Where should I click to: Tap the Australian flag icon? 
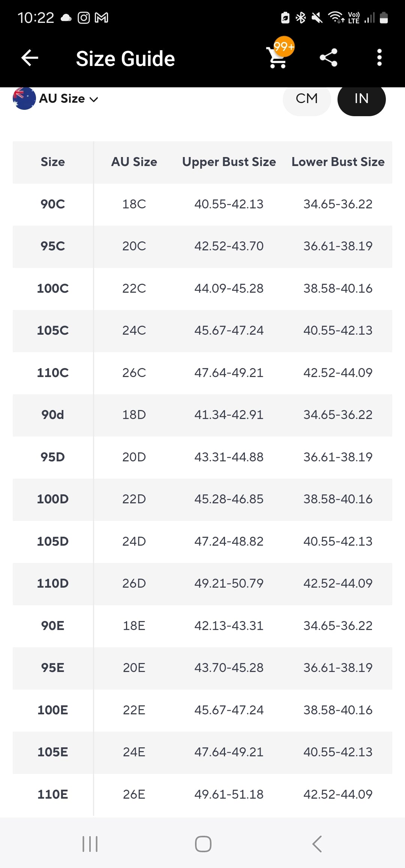coord(24,99)
